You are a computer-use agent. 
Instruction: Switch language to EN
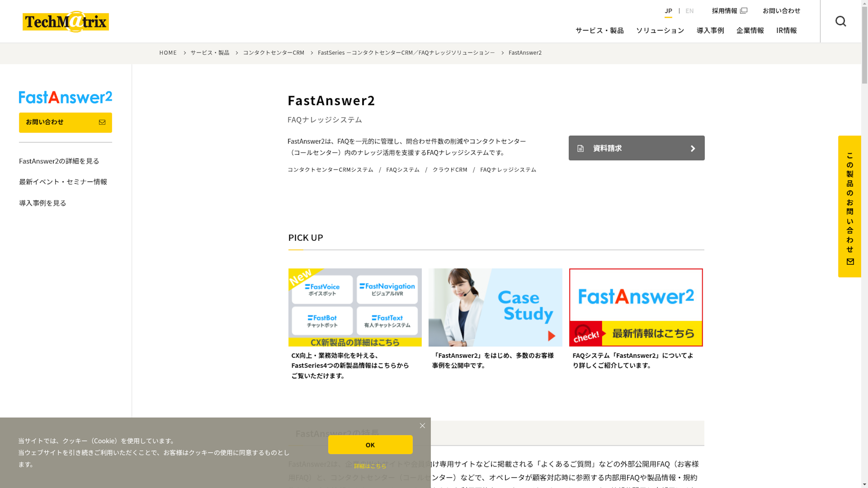(689, 11)
